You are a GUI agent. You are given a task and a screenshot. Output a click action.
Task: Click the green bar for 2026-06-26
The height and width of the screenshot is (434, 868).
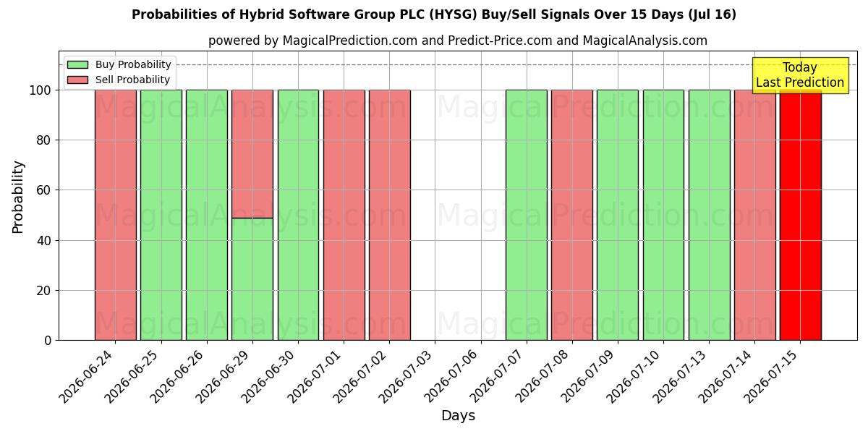[207, 215]
